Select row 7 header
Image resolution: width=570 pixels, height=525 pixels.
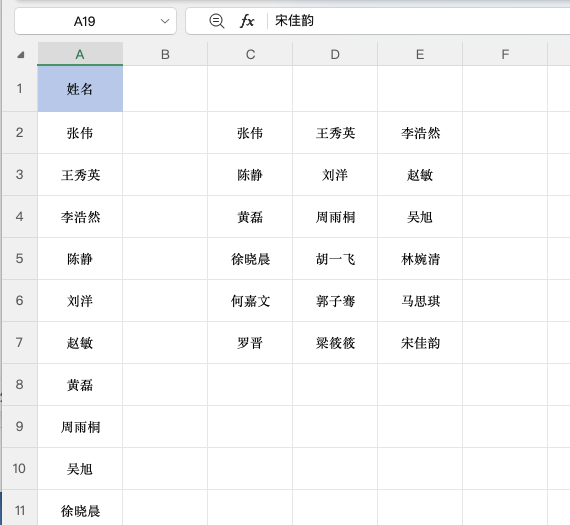20,342
